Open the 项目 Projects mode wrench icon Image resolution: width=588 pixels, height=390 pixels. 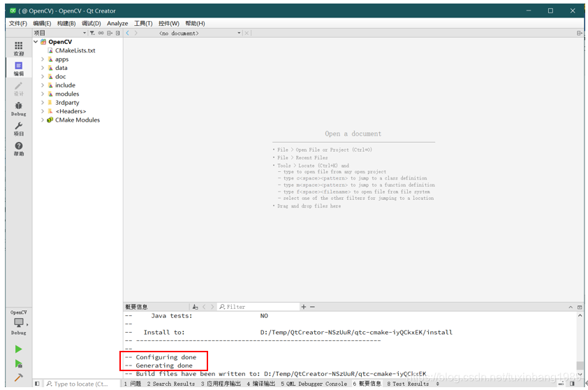[18, 129]
